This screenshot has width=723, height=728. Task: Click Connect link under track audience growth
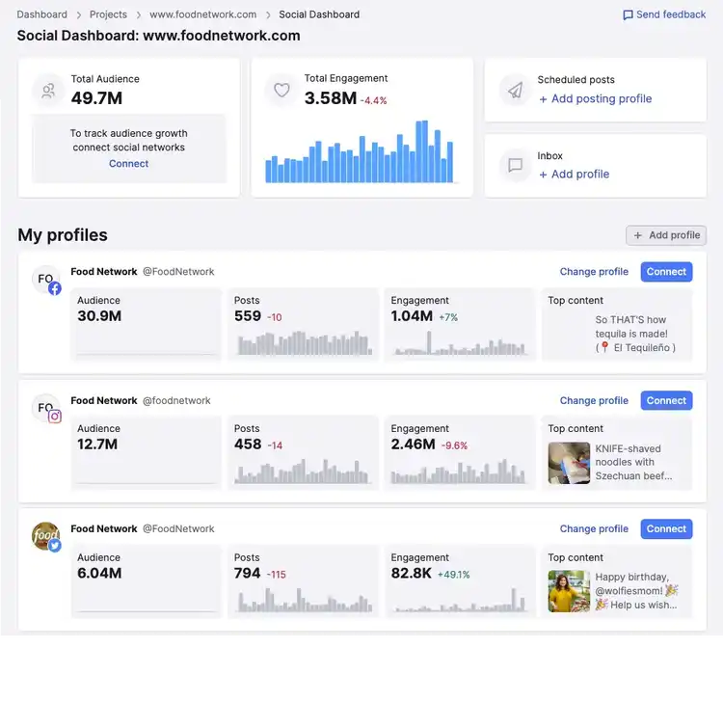click(x=128, y=163)
